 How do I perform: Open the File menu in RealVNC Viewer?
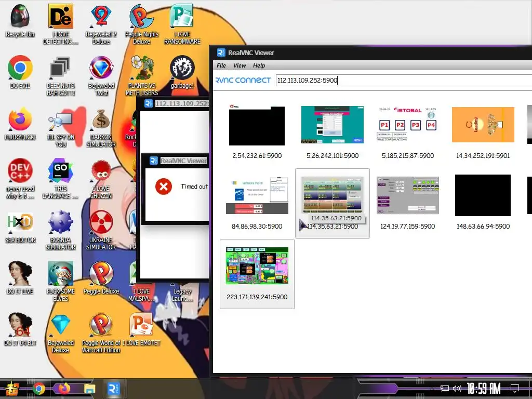pyautogui.click(x=221, y=65)
